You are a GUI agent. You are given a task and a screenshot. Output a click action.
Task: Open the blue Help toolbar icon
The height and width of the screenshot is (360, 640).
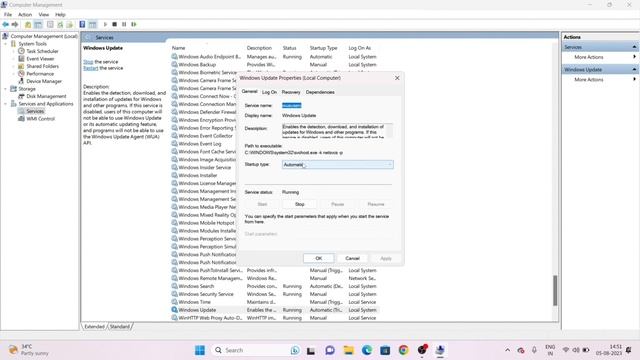point(82,24)
